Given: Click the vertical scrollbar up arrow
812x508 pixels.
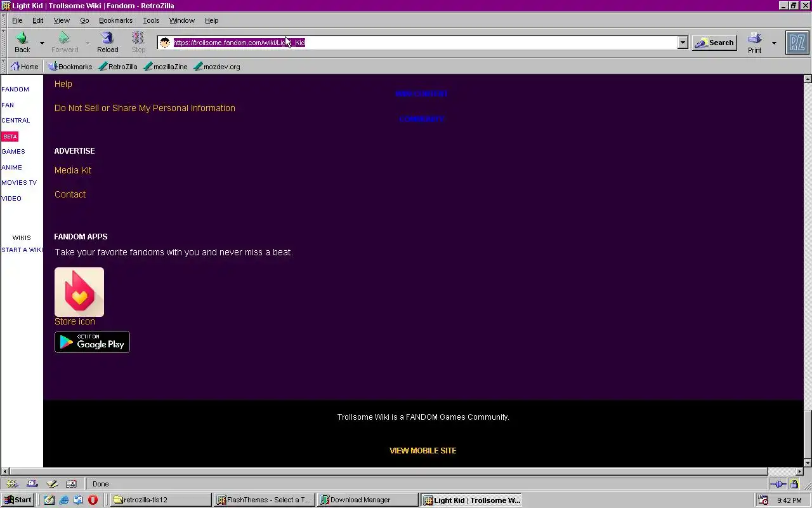Looking at the screenshot, I should point(808,79).
